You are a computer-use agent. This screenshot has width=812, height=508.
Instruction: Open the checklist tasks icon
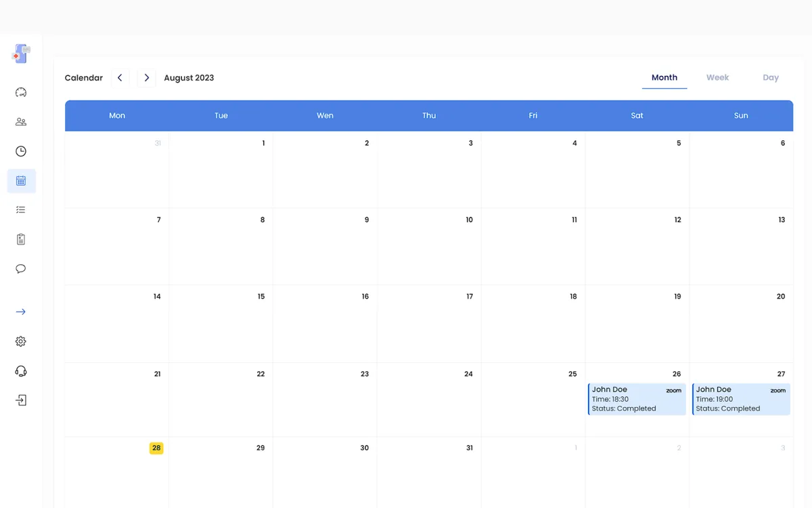coord(21,210)
